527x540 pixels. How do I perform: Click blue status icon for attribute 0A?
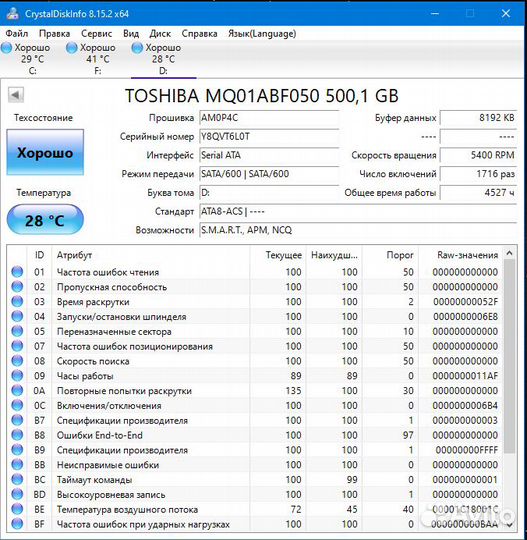coord(17,390)
